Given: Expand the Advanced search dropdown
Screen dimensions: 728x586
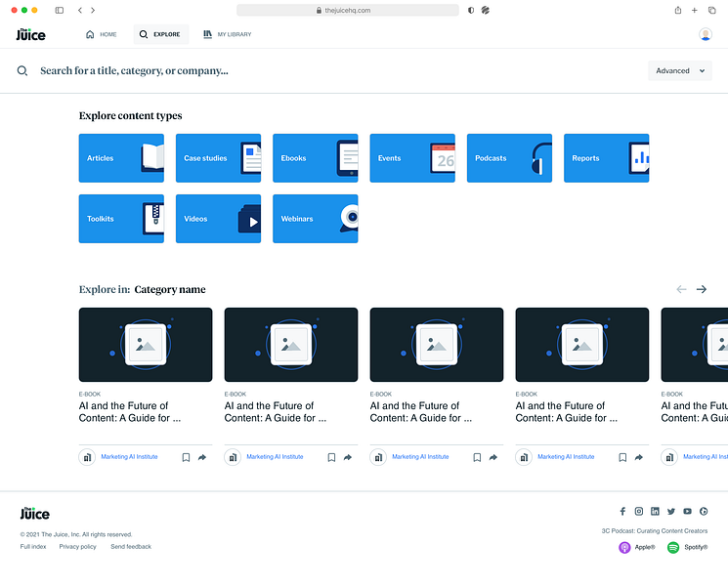Looking at the screenshot, I should click(x=680, y=71).
